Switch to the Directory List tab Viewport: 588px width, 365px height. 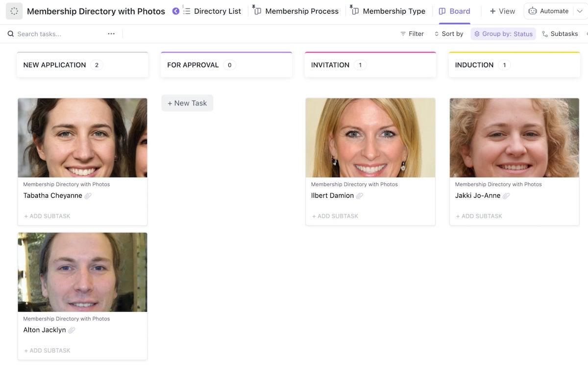(x=212, y=11)
